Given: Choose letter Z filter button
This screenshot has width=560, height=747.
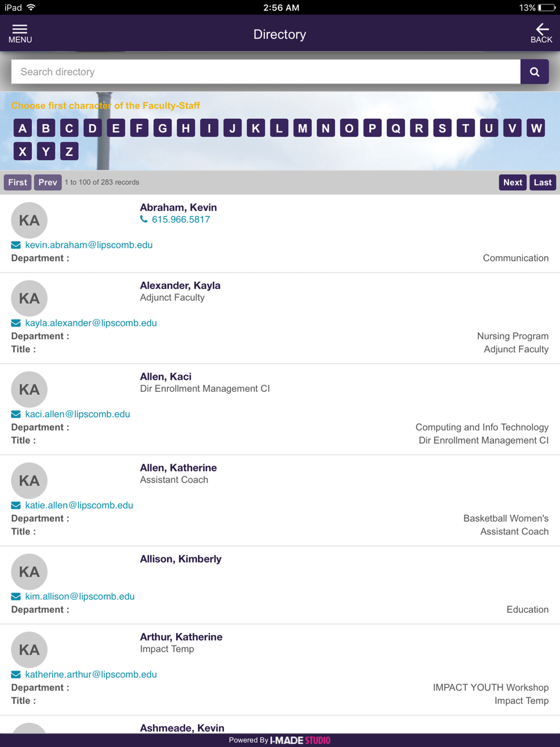Looking at the screenshot, I should [69, 152].
